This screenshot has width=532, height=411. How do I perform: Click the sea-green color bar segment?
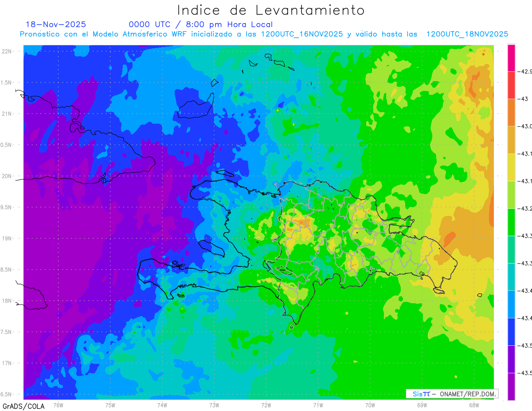click(511, 250)
